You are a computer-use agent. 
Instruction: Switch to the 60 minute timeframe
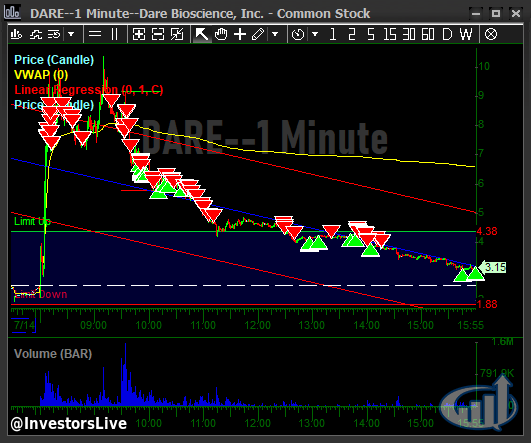click(x=428, y=34)
